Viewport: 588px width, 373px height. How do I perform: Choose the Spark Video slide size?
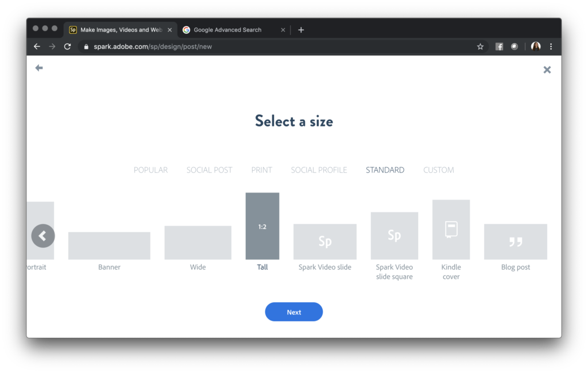click(x=325, y=241)
